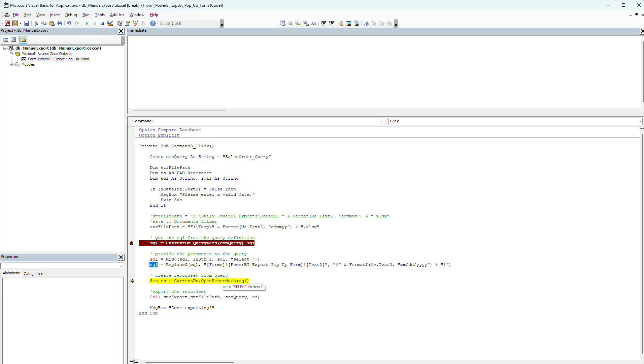Click the Uncomment Block icon

coord(357,23)
